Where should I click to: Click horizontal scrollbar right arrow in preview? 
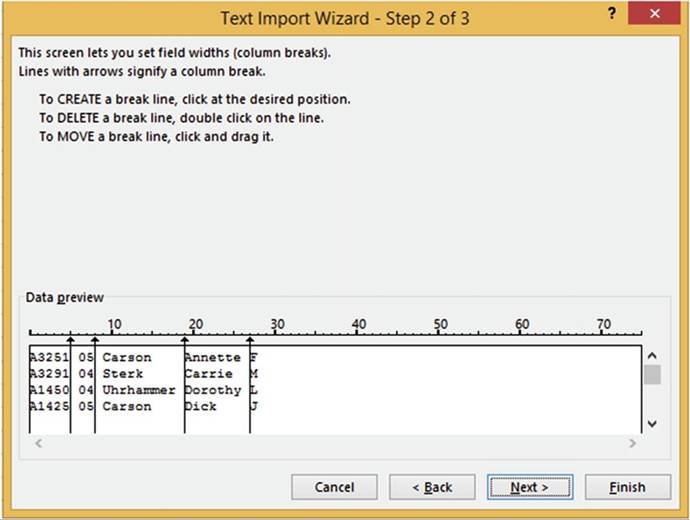click(x=632, y=442)
